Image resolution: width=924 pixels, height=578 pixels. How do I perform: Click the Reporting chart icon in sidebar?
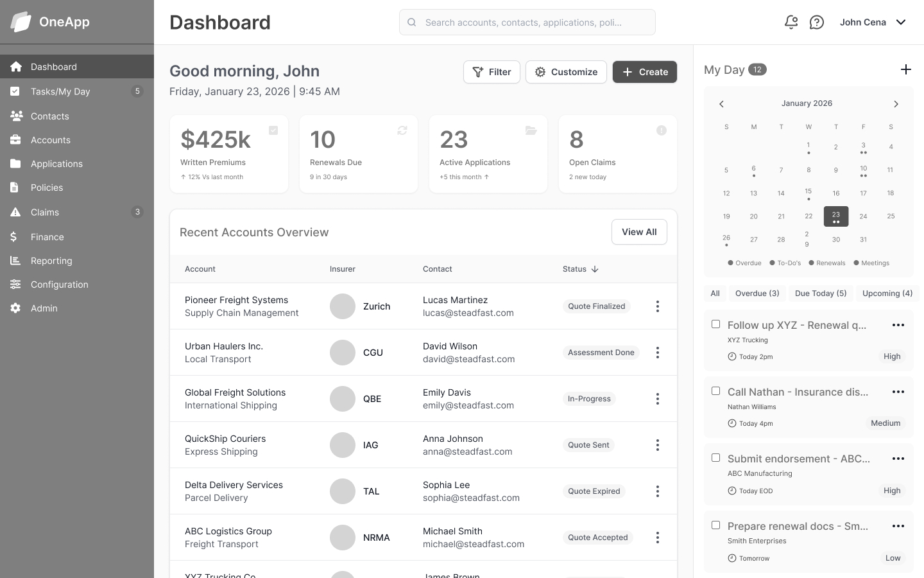[x=15, y=261]
